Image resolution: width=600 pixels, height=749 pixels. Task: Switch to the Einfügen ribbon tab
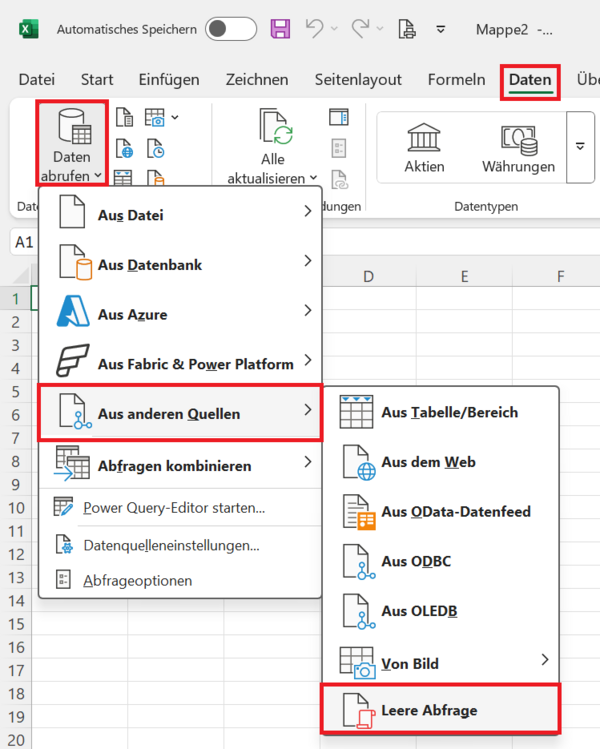(x=169, y=80)
